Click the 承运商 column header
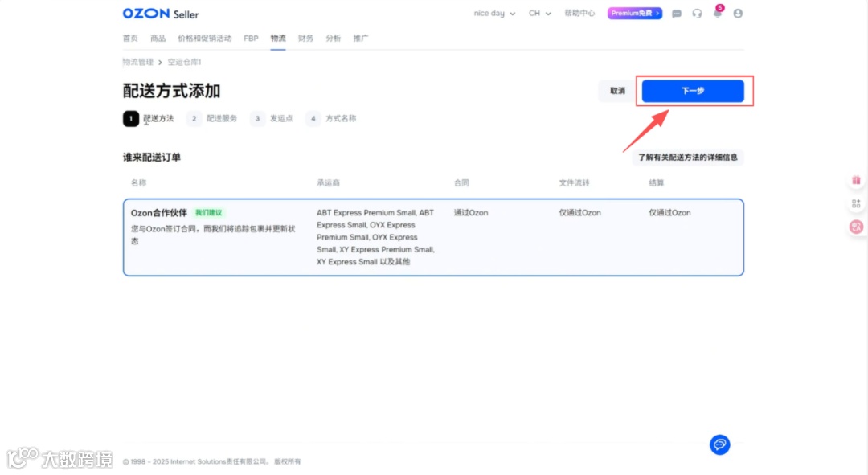This screenshot has height=475, width=868. (x=328, y=182)
